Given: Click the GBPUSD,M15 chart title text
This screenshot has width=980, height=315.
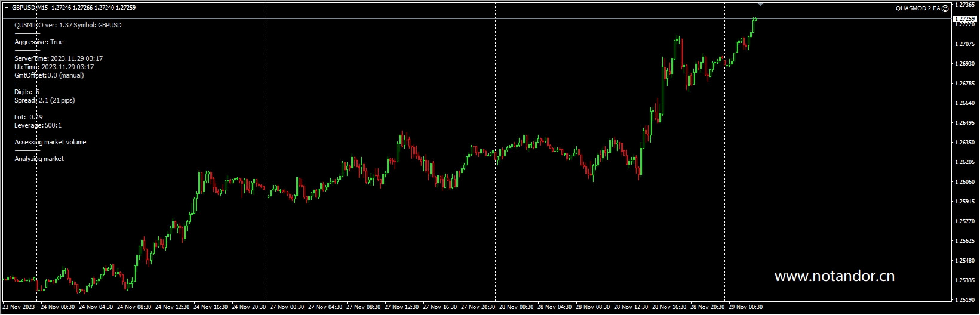Looking at the screenshot, I should pos(30,8).
